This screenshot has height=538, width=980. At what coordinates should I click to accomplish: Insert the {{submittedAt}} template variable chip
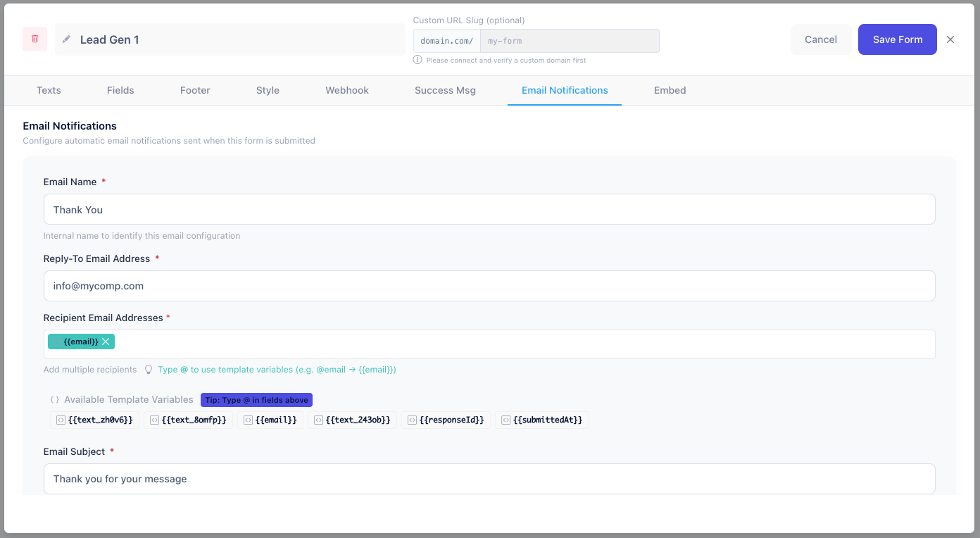pos(542,420)
